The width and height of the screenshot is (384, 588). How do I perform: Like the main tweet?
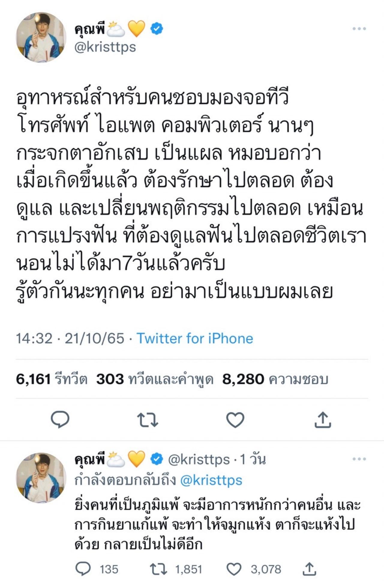(x=235, y=420)
